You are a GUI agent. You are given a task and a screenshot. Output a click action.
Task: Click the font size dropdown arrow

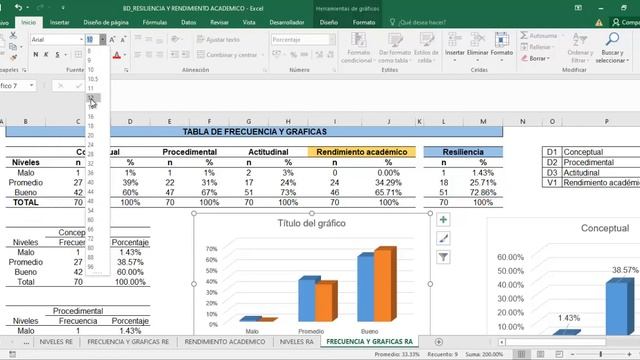[103, 40]
